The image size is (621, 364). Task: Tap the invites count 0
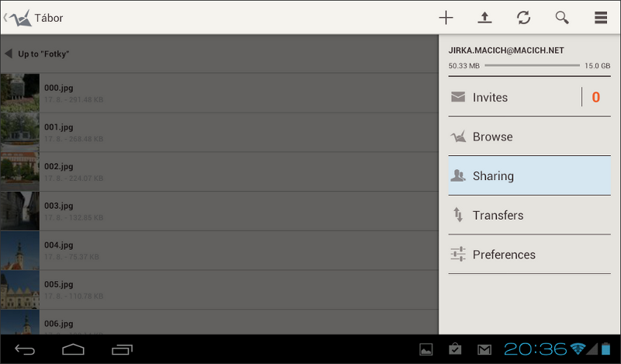pos(595,97)
